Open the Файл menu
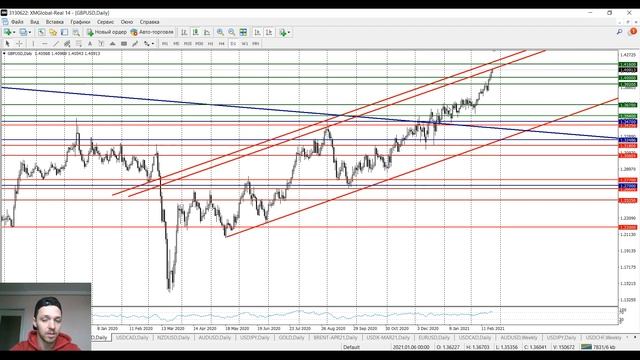This screenshot has height=360, width=640. click(x=17, y=22)
